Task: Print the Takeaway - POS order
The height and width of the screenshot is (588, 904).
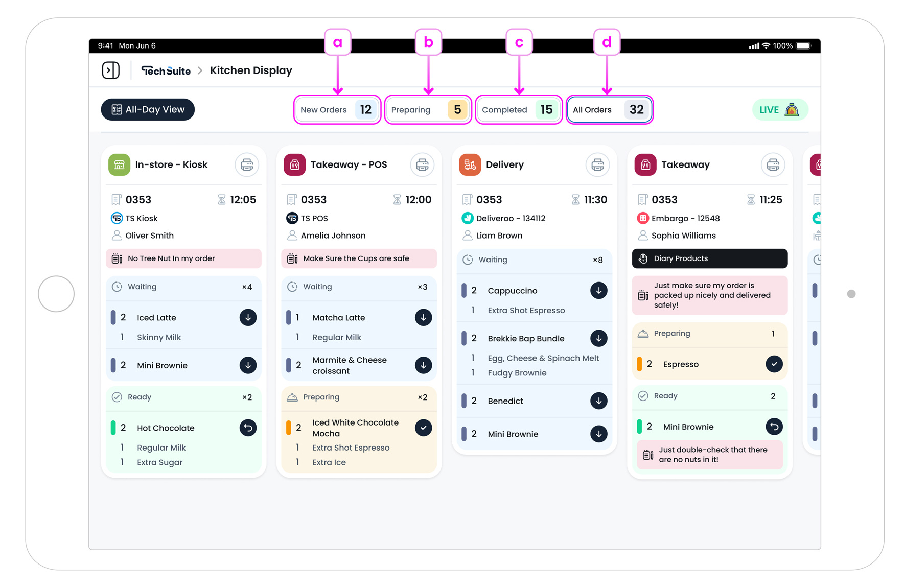Action: pyautogui.click(x=422, y=165)
